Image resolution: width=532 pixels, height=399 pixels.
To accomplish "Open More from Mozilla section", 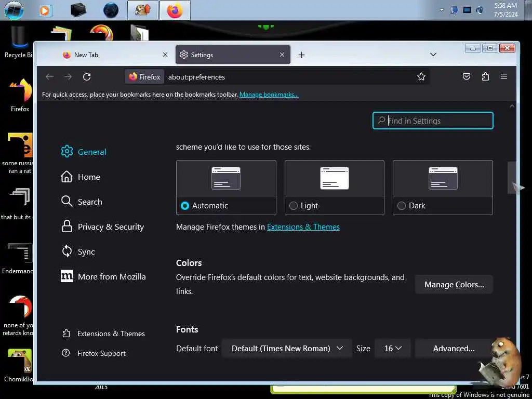I will click(x=103, y=276).
